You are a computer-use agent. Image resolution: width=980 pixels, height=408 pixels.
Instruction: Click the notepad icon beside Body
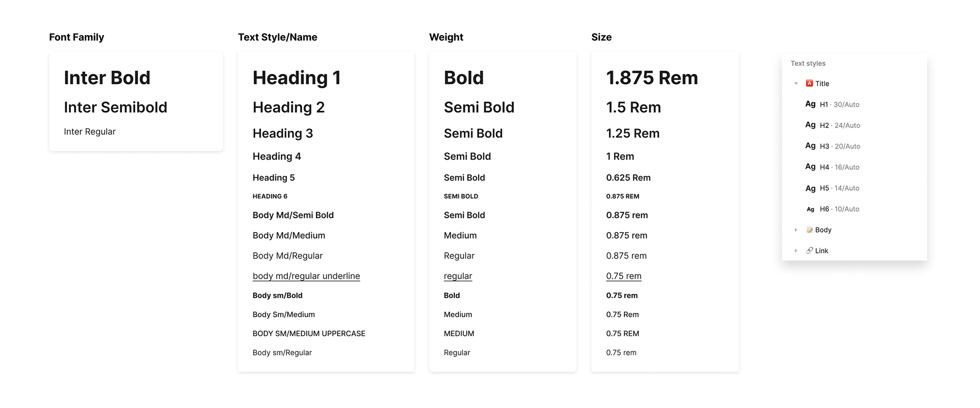click(x=810, y=230)
